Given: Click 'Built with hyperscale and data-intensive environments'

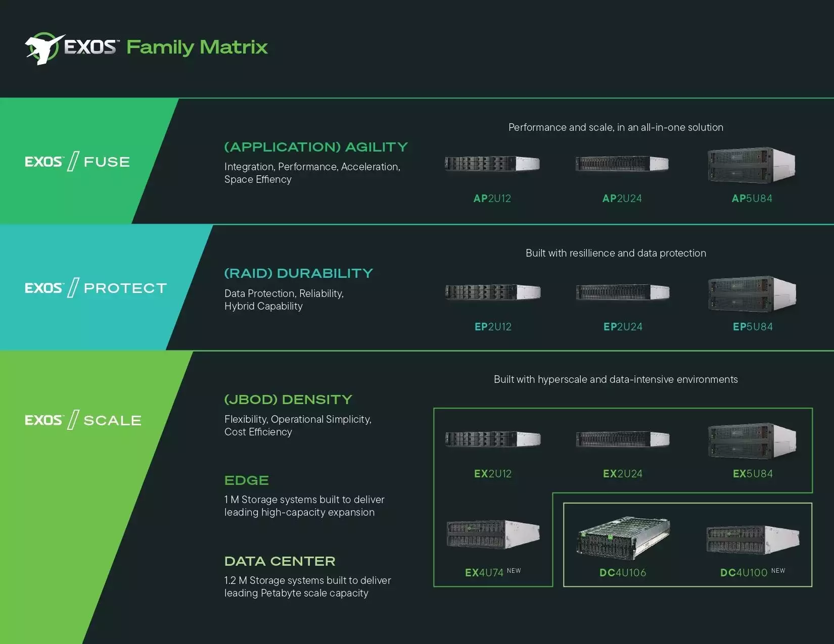Looking at the screenshot, I should pyautogui.click(x=616, y=379).
